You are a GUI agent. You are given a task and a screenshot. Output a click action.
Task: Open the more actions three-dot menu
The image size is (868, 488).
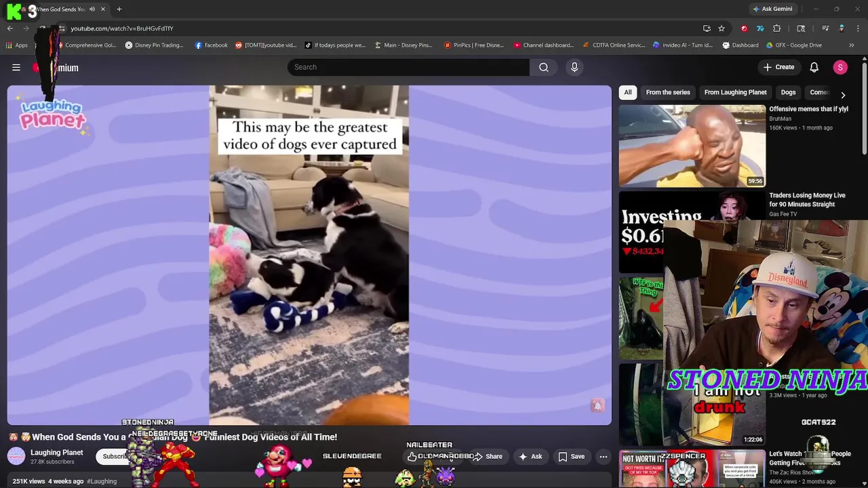click(604, 457)
